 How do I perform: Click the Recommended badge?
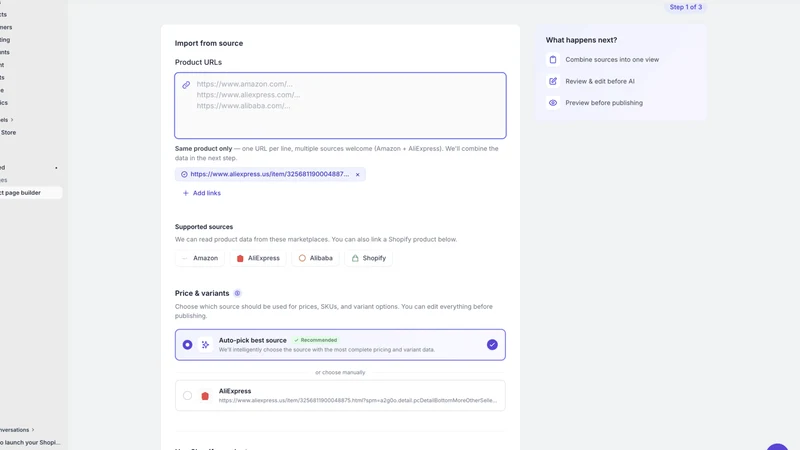tap(315, 340)
